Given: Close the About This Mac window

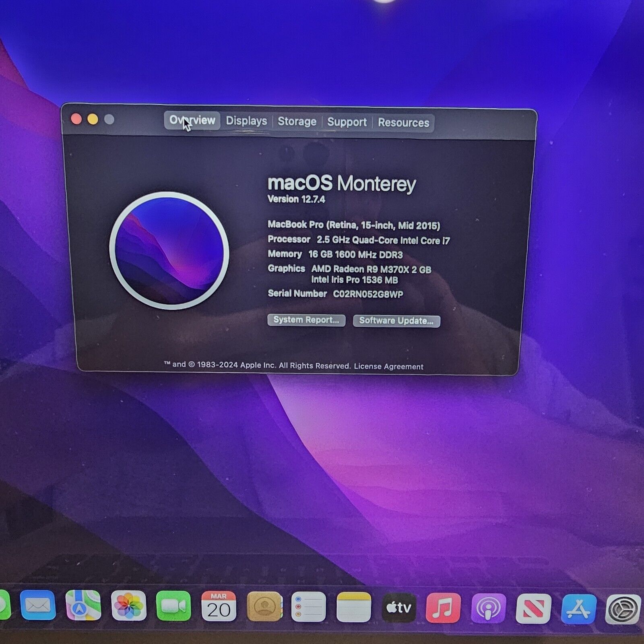Looking at the screenshot, I should click(x=76, y=119).
